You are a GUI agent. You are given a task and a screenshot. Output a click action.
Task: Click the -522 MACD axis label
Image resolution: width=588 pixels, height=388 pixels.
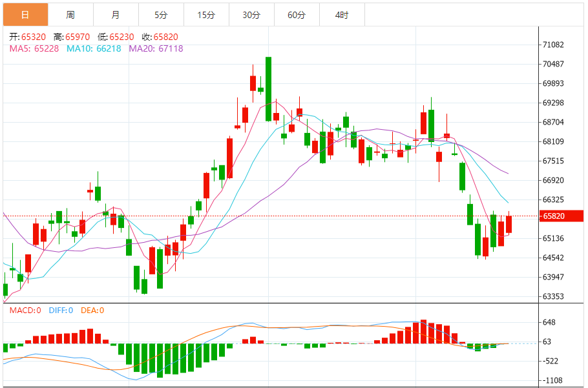(x=551, y=361)
